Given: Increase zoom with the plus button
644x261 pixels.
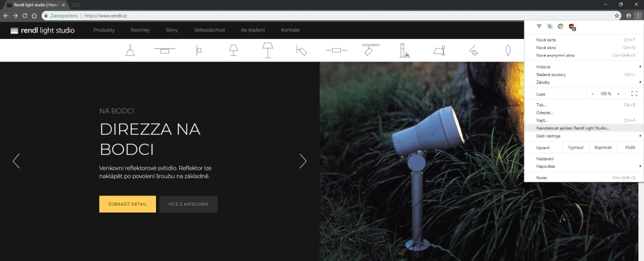Looking at the screenshot, I should tap(619, 93).
